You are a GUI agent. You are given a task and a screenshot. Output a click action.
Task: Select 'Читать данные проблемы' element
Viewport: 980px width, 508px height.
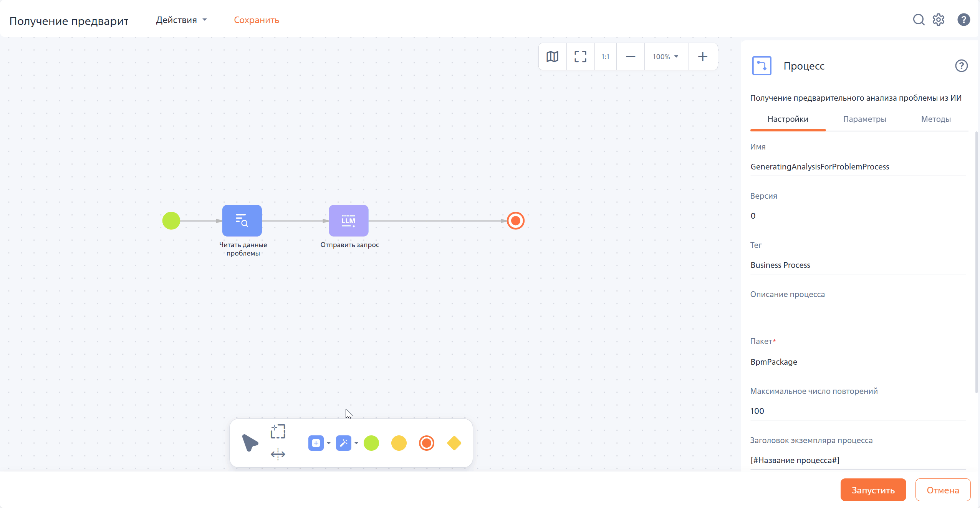(242, 221)
